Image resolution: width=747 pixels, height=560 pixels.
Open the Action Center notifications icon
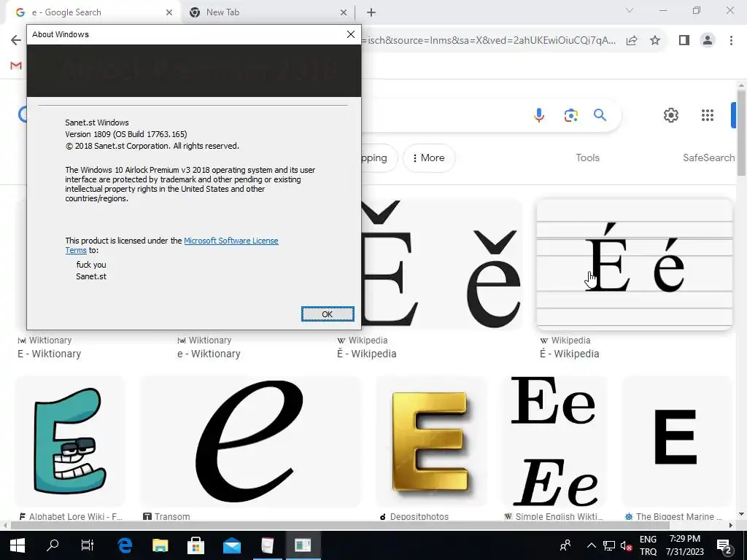724,545
